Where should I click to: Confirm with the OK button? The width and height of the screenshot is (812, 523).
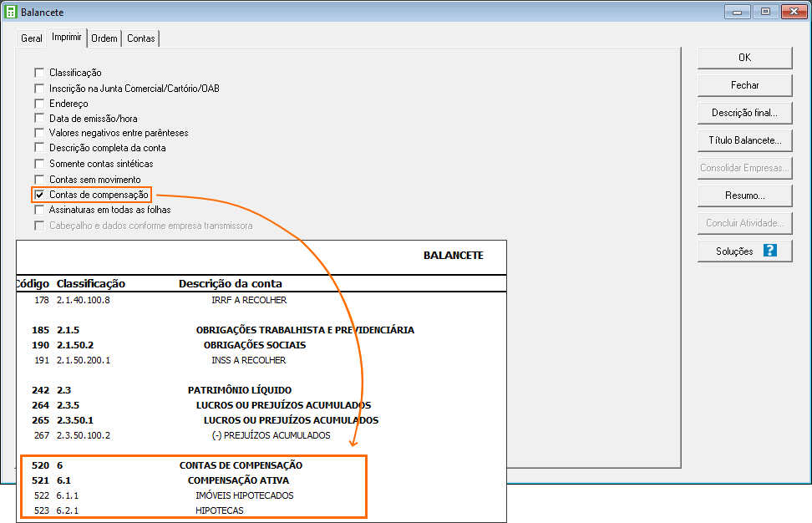click(744, 58)
